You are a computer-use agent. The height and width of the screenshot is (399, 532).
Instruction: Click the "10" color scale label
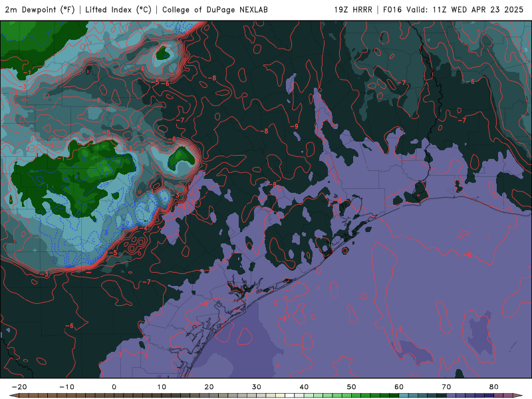coord(162,387)
